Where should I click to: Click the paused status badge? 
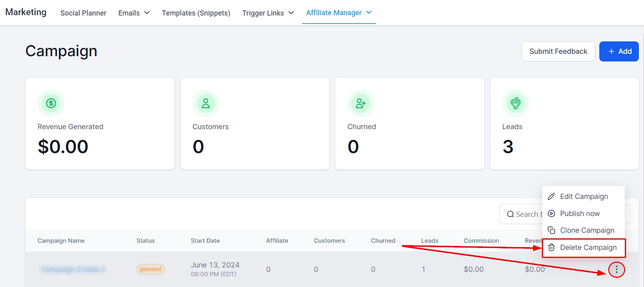tap(150, 269)
